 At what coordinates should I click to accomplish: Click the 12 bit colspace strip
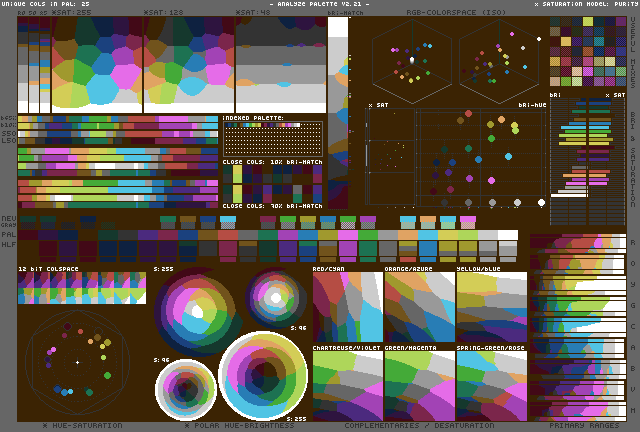[82, 288]
